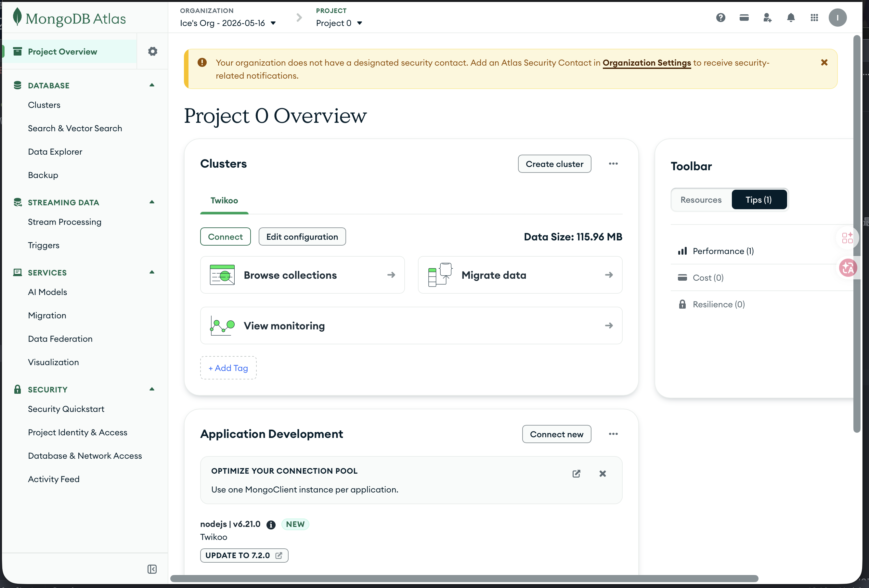Click the Connect new button
Image resolution: width=869 pixels, height=588 pixels.
click(557, 434)
